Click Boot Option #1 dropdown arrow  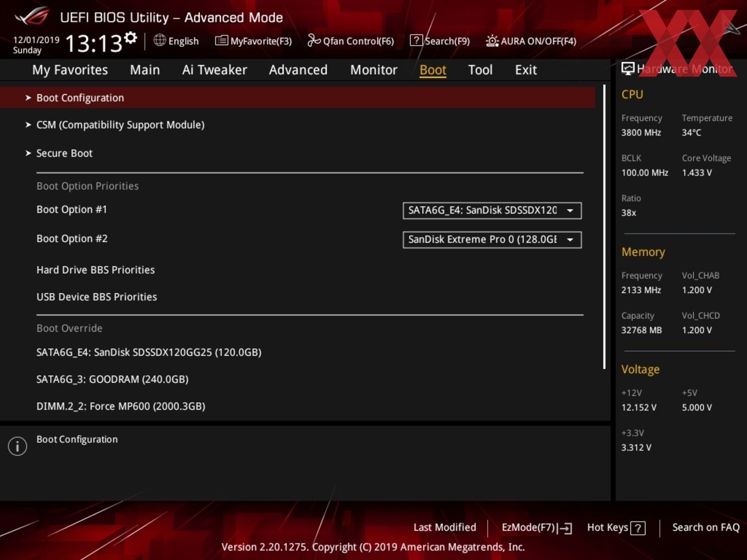pyautogui.click(x=570, y=210)
